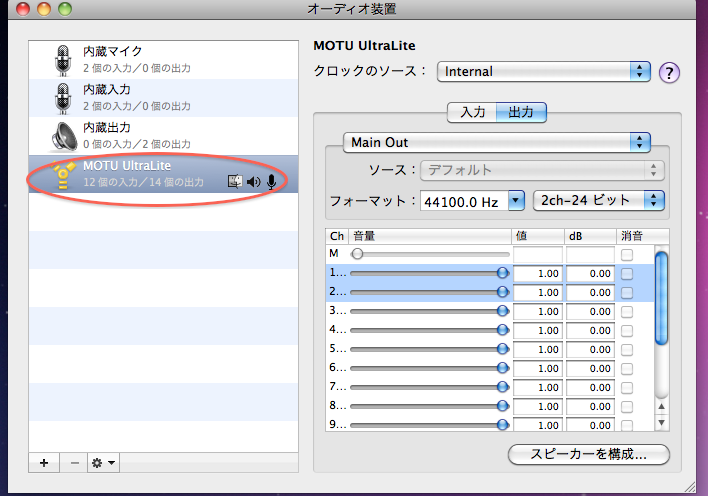Open the クロックのソース Internal dropdown
The image size is (708, 496).
(544, 71)
